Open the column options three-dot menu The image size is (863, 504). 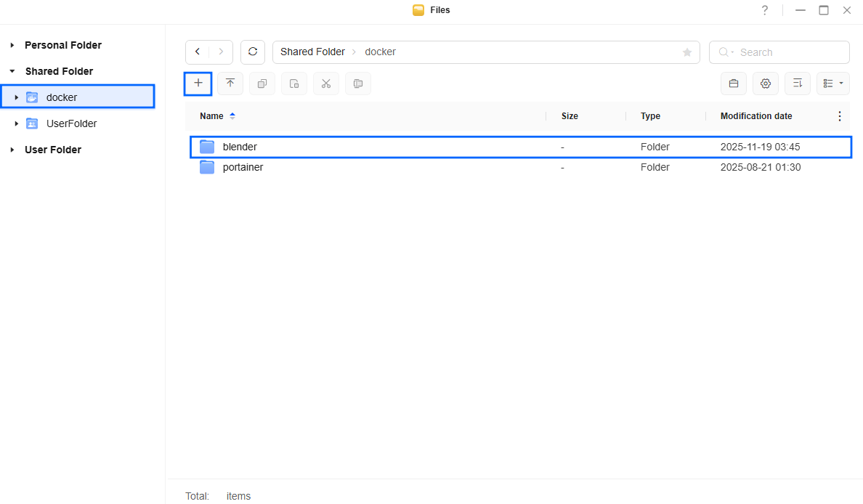click(840, 116)
